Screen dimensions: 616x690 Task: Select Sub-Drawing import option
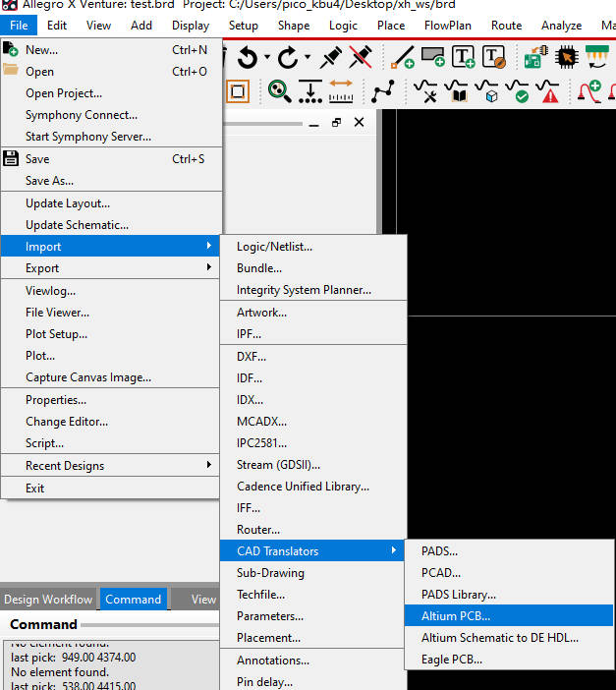coord(312,572)
